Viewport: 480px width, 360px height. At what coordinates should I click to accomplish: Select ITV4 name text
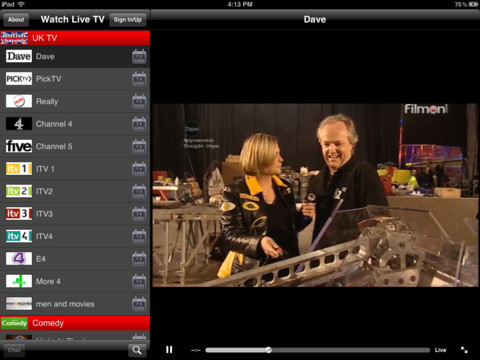pyautogui.click(x=44, y=236)
